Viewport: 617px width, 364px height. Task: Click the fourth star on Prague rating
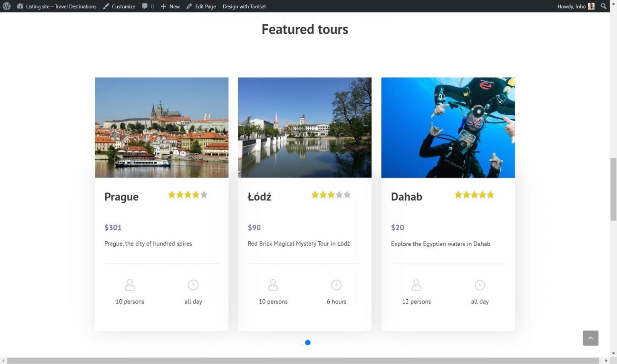196,194
